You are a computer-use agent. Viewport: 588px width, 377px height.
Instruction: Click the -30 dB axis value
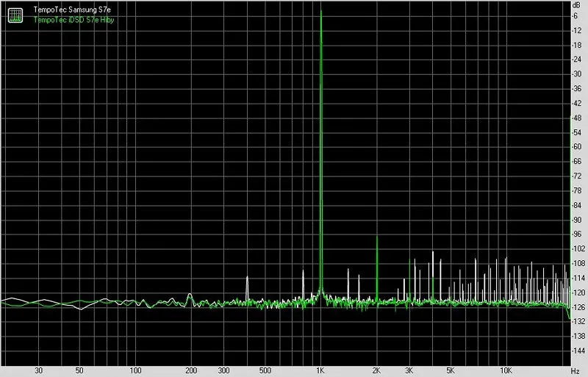coord(576,74)
